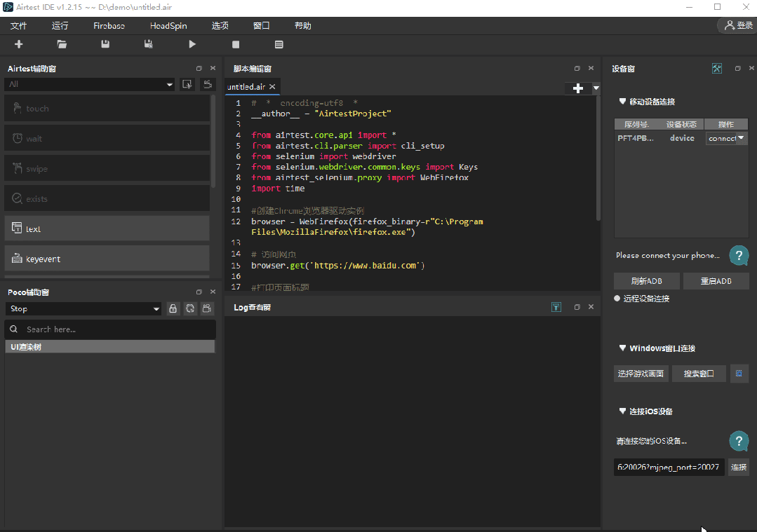757x532 pixels.
Task: Click the Save As toolbar icon
Action: tap(149, 44)
